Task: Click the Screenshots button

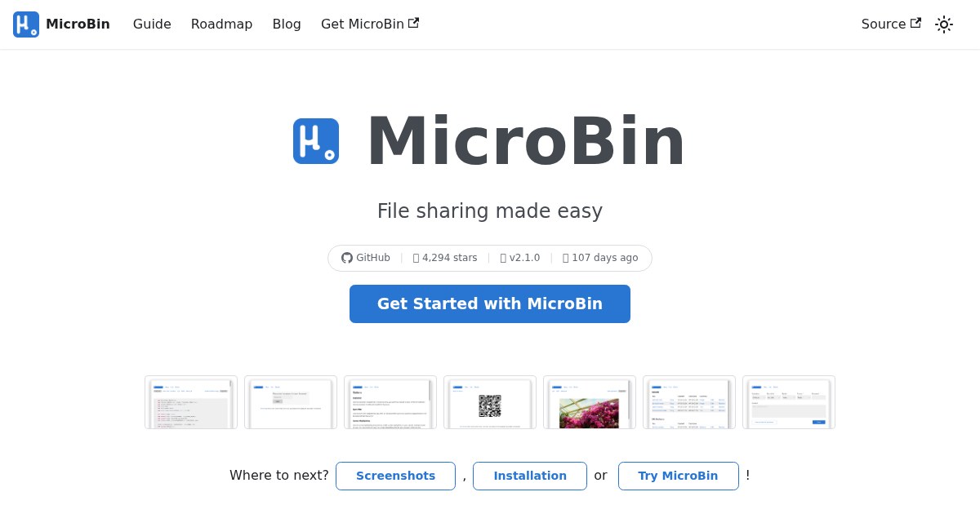Action: [395, 476]
